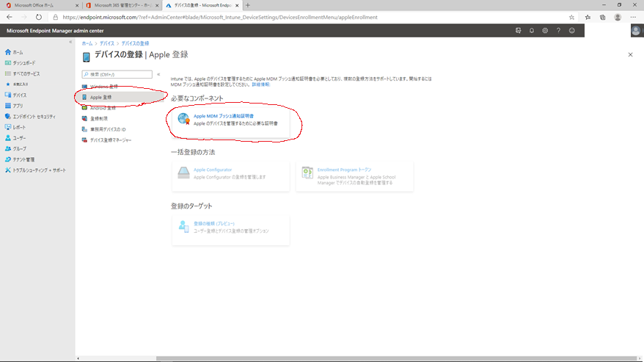Open browser favorites list icon
Screen dimensions: 644x362
click(588, 18)
